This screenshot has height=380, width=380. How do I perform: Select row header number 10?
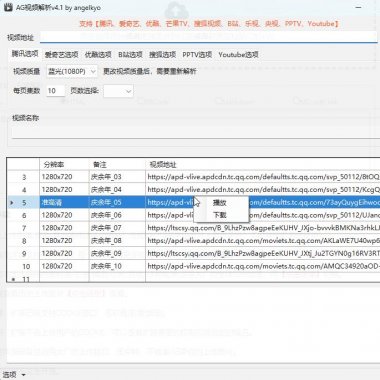click(24, 266)
